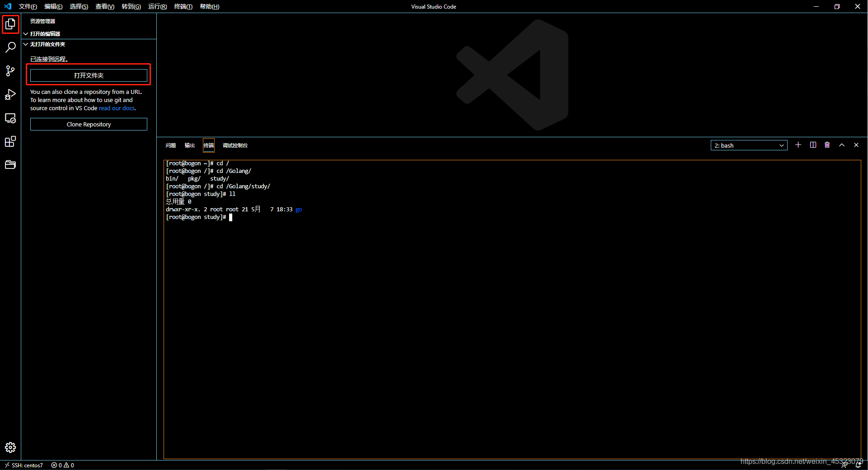Split the terminal panel
The image size is (868, 470).
tap(813, 145)
